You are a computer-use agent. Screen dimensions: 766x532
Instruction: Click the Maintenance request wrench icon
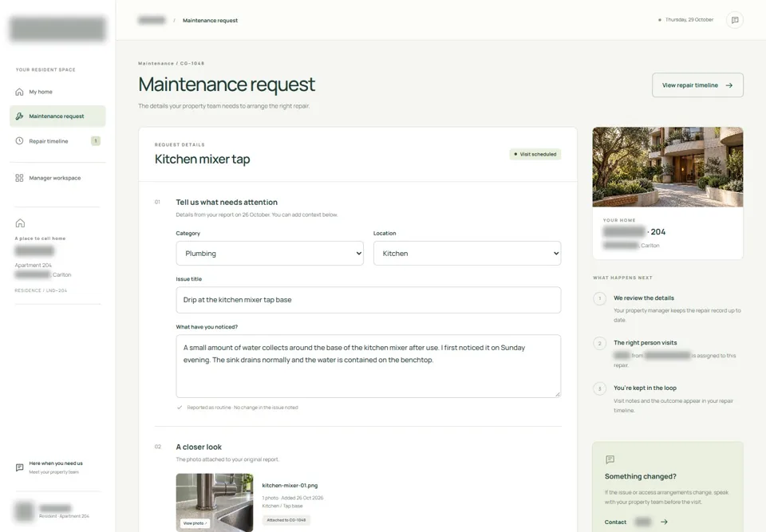(x=19, y=116)
